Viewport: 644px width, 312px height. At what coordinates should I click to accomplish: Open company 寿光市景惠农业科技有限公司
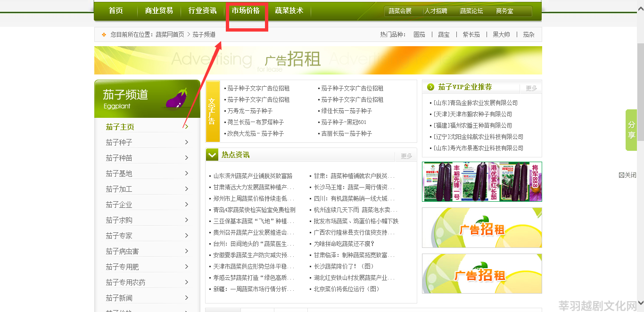478,148
